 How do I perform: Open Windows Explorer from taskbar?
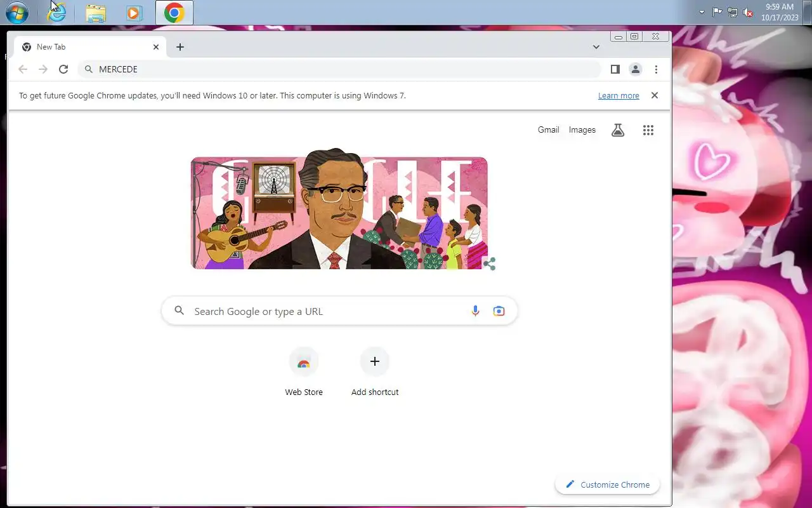(x=96, y=13)
